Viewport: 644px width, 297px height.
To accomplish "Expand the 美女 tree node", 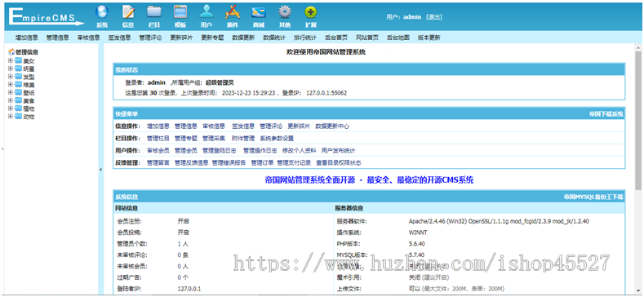I will 11,61.
